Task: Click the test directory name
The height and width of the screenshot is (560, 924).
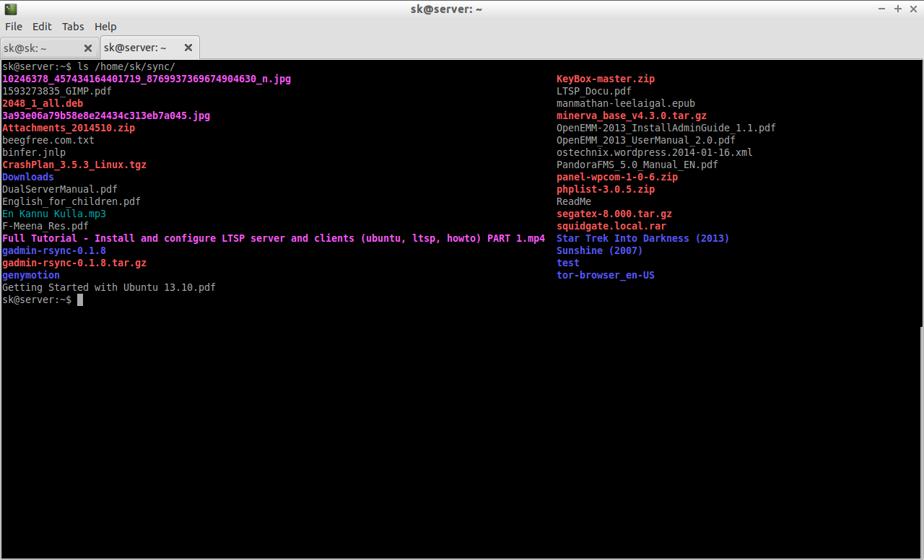Action: [568, 263]
